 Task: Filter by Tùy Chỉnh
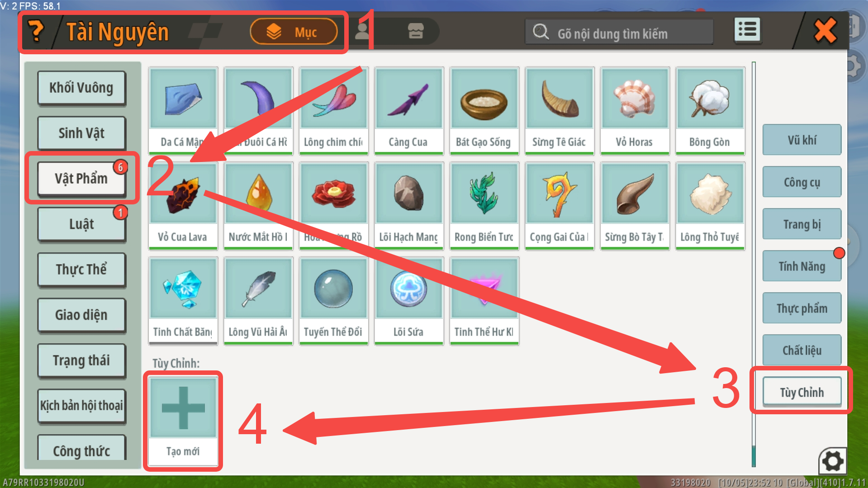point(802,392)
